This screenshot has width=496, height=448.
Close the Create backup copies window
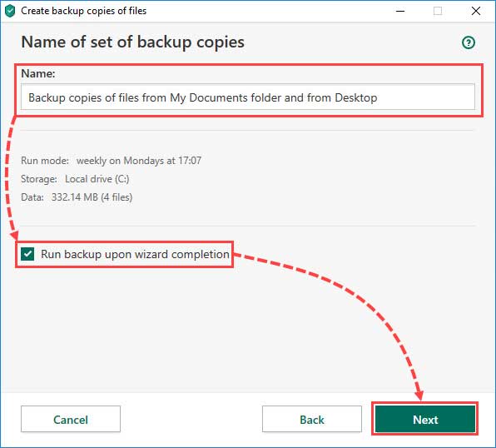(476, 11)
